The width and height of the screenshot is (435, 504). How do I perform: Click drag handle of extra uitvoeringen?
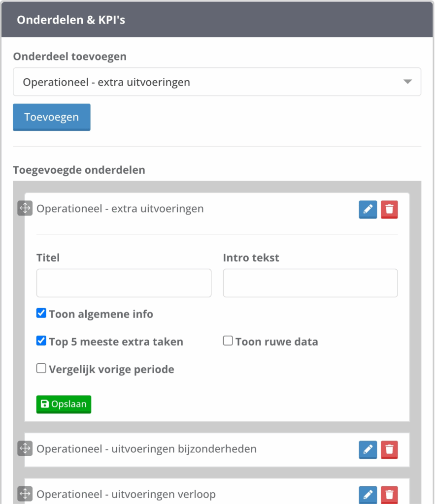tap(25, 209)
